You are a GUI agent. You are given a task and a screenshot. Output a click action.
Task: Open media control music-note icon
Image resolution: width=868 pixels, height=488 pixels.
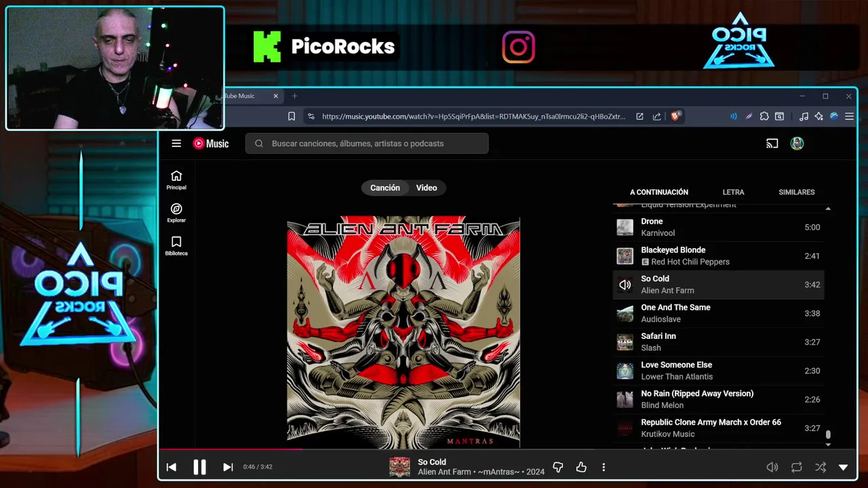804,117
